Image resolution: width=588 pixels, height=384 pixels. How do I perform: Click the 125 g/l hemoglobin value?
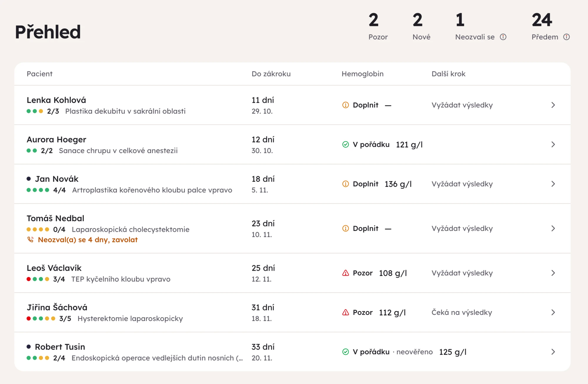coord(453,352)
